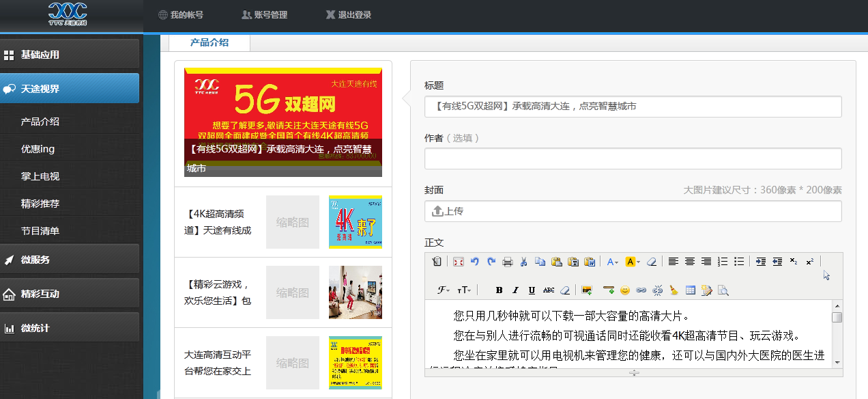Select the 大连高清互动平台 article row
Viewport: 868px width, 399px height.
pyautogui.click(x=283, y=363)
